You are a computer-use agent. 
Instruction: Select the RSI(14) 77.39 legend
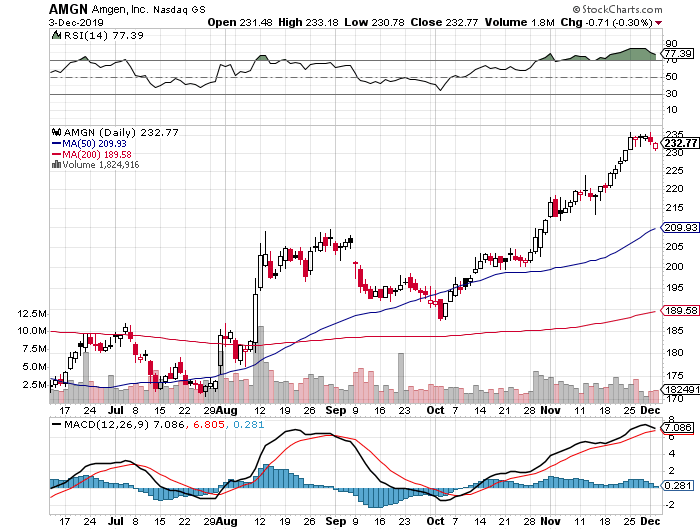(x=104, y=36)
